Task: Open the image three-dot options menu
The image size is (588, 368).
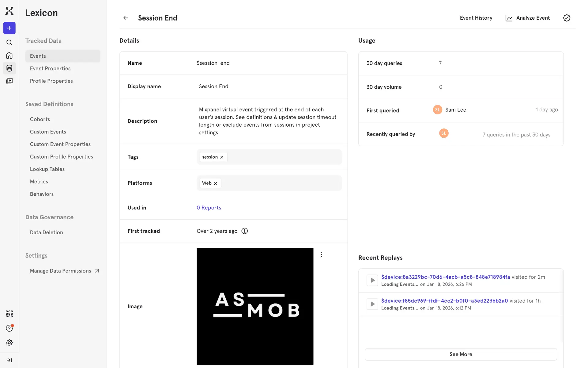Action: point(321,255)
